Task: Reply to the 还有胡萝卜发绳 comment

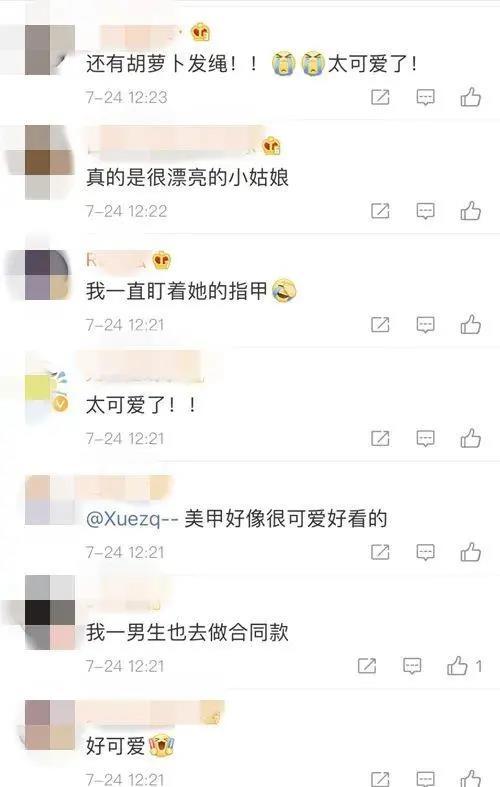Action: 425,97
